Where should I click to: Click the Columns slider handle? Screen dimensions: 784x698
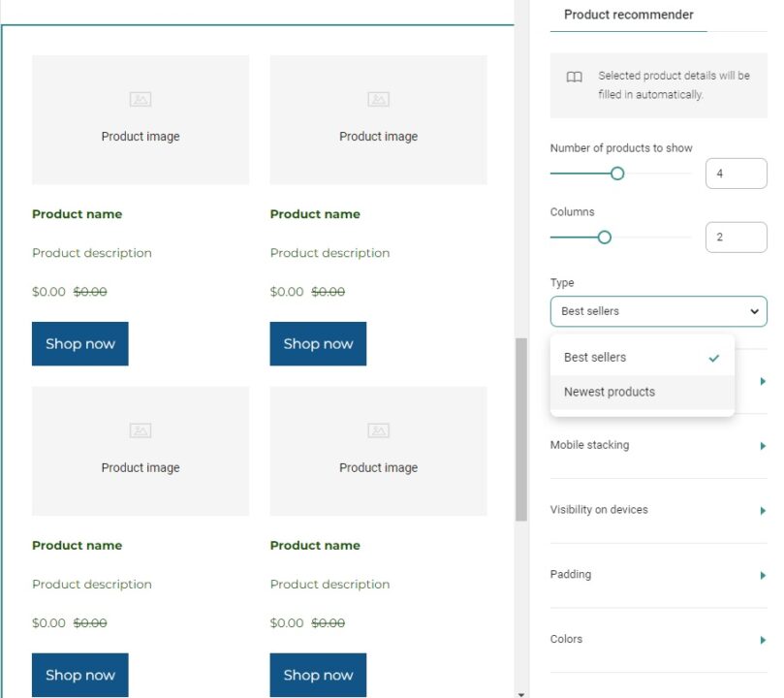click(x=605, y=237)
